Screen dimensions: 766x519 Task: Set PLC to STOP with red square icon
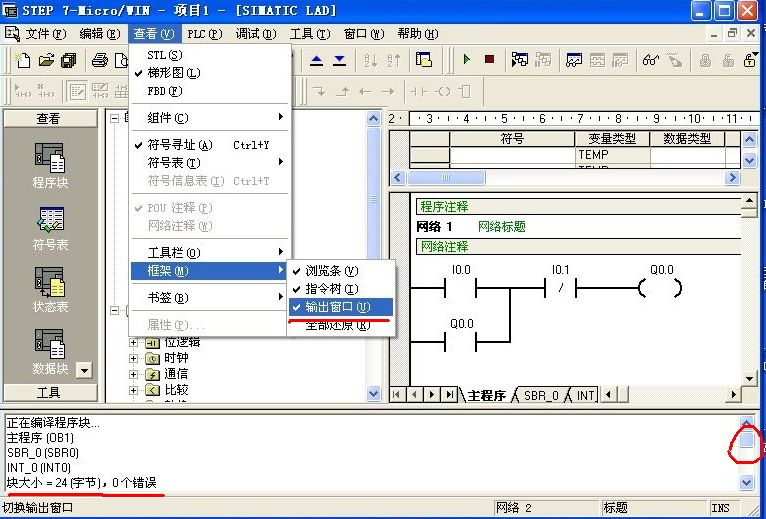(x=489, y=60)
